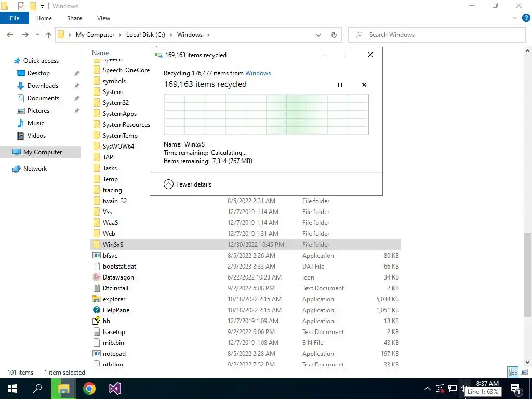
Task: Select the hh application icon
Action: point(97,321)
